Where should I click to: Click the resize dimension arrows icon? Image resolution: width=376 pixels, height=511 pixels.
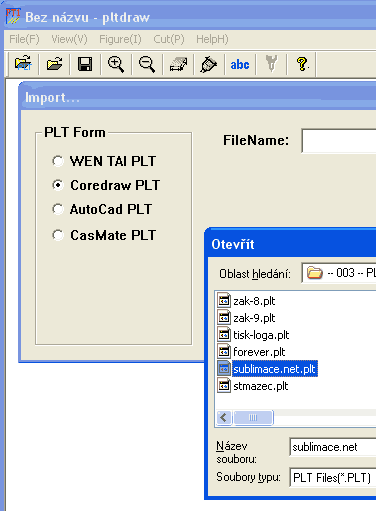coord(178,63)
